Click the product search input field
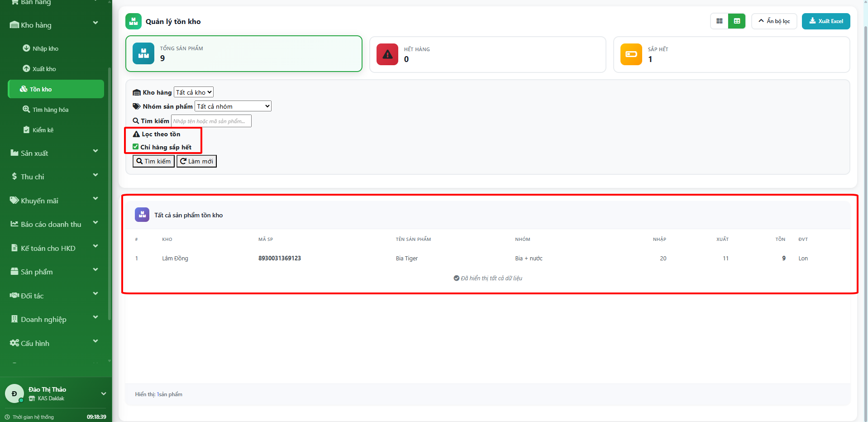Viewport: 868px width, 422px height. (x=211, y=121)
